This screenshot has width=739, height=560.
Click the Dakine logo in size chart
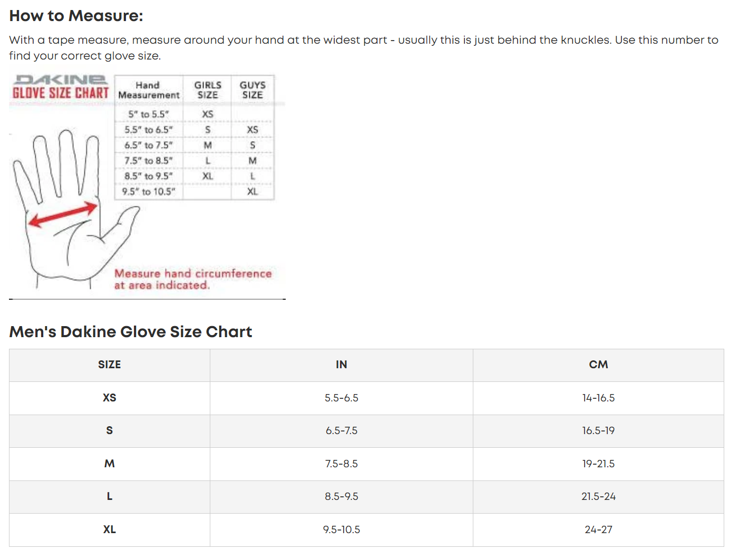tap(61, 80)
